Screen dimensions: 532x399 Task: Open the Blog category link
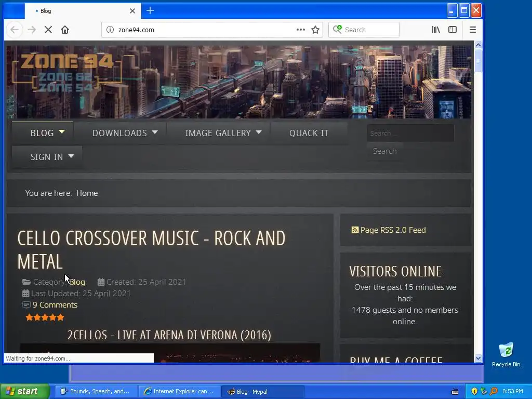[77, 282]
